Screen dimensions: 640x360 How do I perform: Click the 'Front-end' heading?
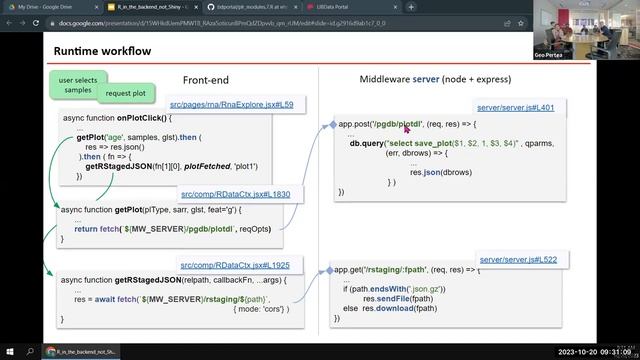[206, 80]
